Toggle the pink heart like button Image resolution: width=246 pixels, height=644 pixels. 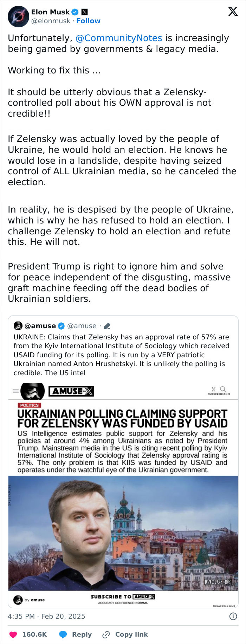click(x=13, y=635)
